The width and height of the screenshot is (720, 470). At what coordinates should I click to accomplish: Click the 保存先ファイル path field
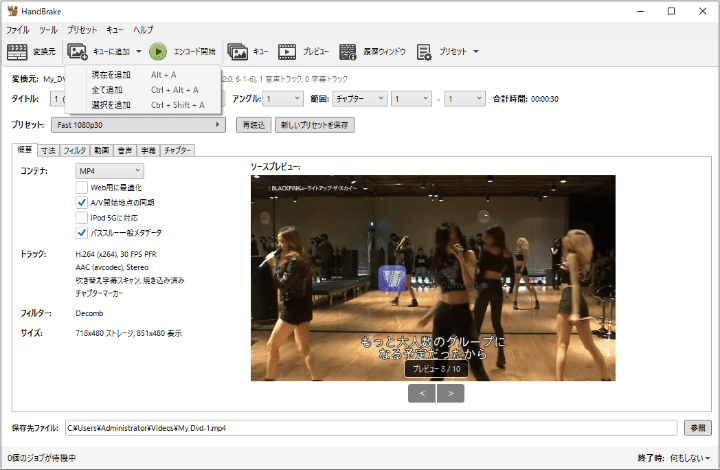(370, 428)
